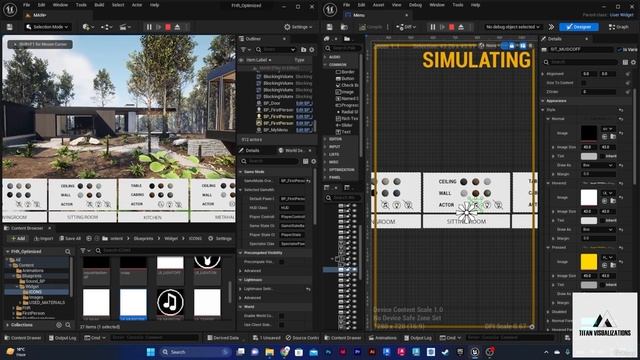
Task: Pause the simulation in the widget editor toolbar
Action: click(x=433, y=27)
